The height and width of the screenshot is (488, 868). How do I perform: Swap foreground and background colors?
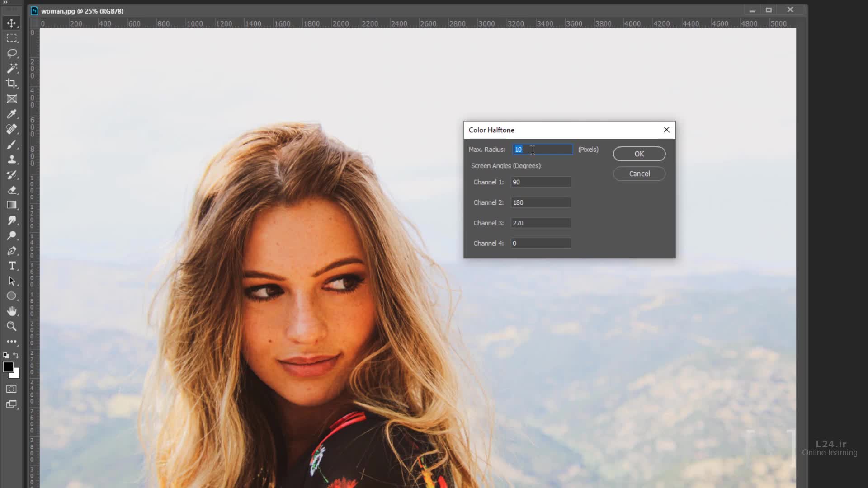click(16, 355)
